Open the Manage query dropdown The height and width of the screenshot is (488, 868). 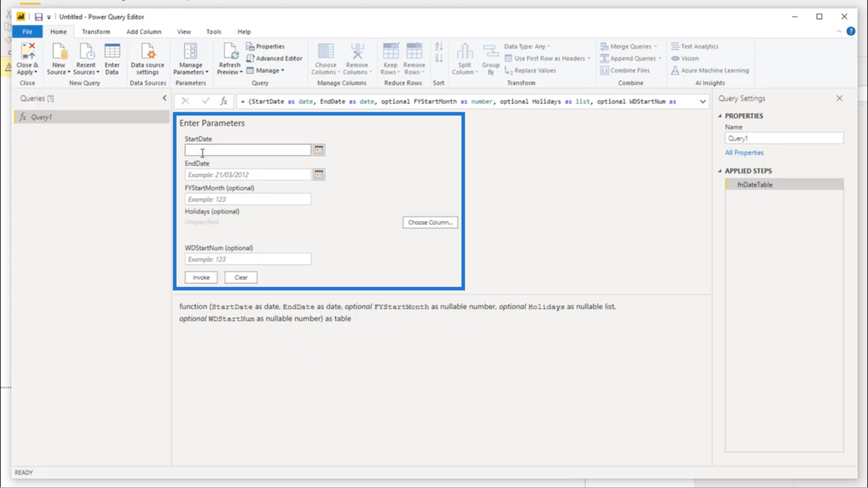point(266,71)
